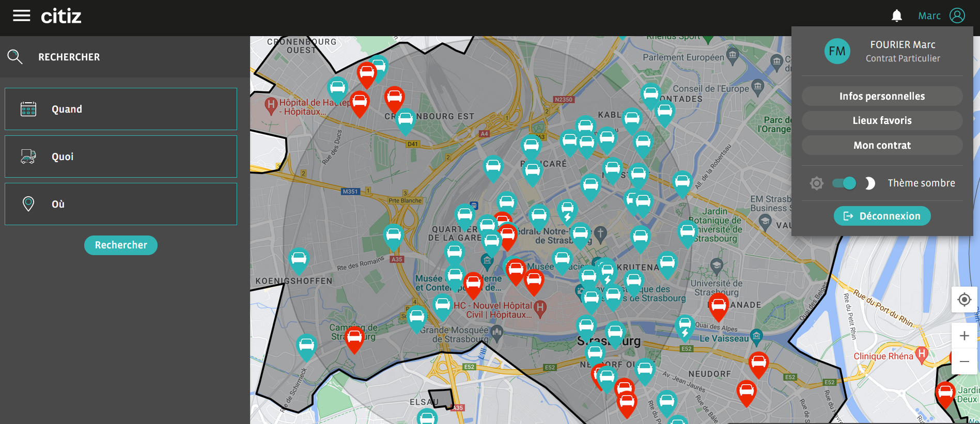Click the FM avatar circle
Viewport: 980px width, 424px height.
837,51
